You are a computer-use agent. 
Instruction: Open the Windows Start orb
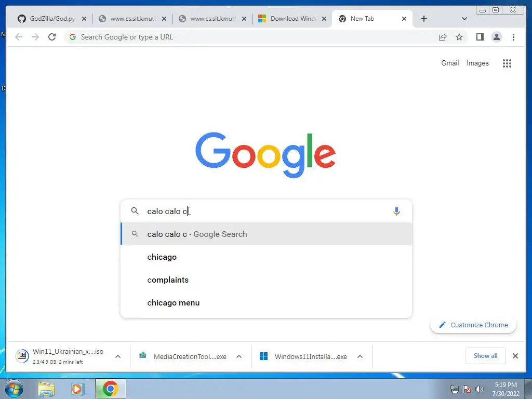pos(14,389)
